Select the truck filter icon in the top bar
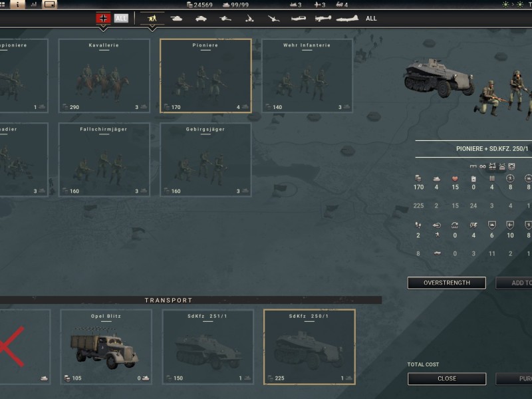The height and width of the screenshot is (399, 532). (x=201, y=19)
